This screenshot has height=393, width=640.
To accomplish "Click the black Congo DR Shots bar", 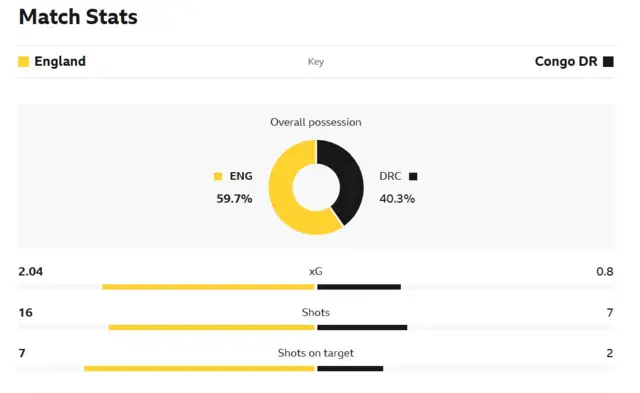I will pyautogui.click(x=362, y=327).
